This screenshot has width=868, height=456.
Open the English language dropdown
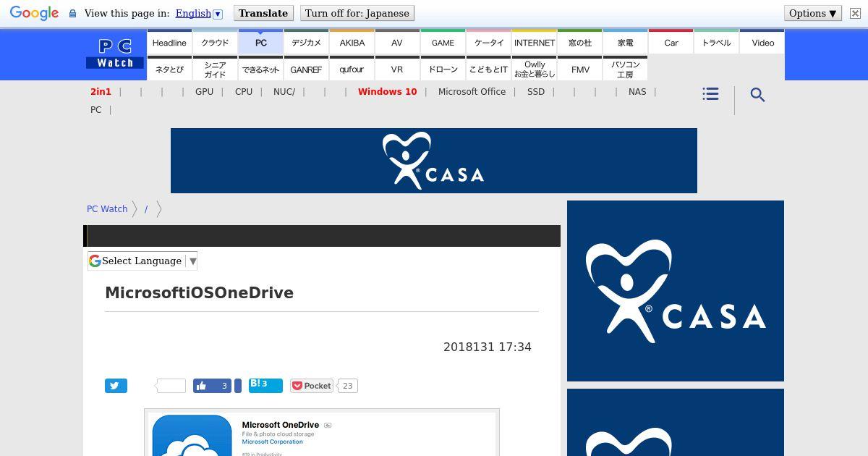point(199,13)
